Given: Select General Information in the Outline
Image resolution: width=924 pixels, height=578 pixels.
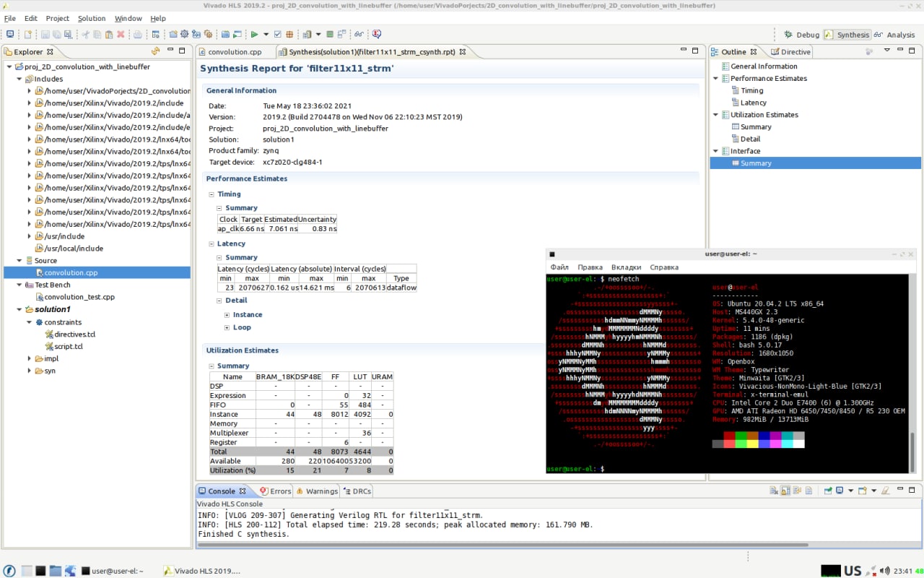Looking at the screenshot, I should tap(764, 66).
